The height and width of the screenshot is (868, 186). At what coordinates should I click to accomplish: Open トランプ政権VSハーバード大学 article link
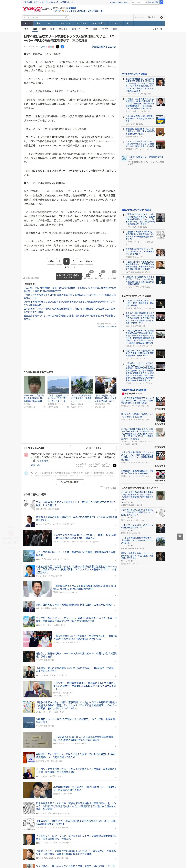[76, 554]
